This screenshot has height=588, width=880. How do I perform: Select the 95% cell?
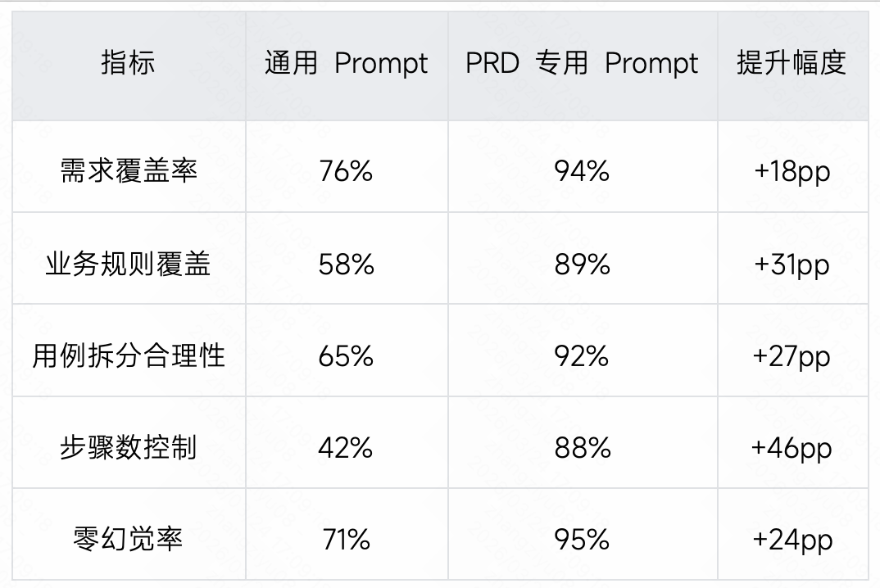pos(582,540)
